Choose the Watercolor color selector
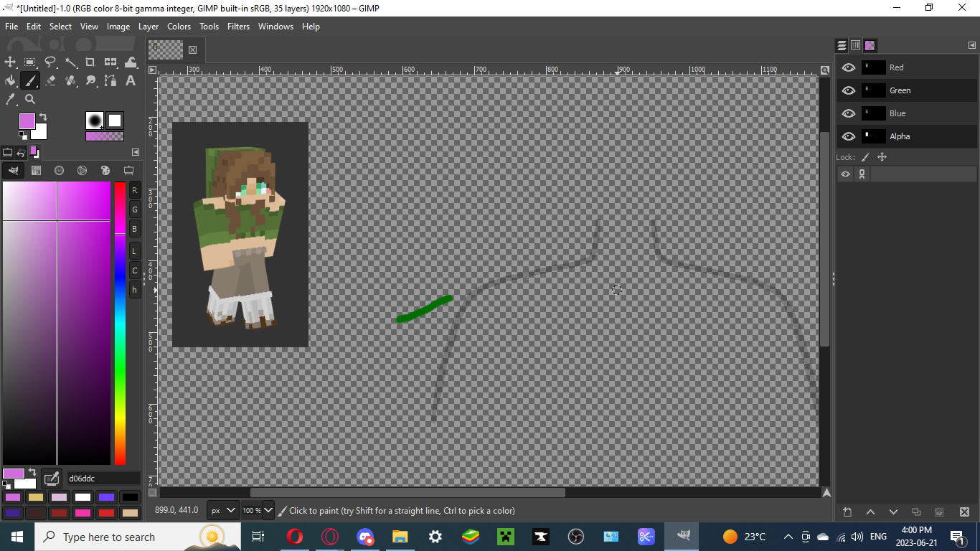This screenshot has height=551, width=980. (x=60, y=171)
